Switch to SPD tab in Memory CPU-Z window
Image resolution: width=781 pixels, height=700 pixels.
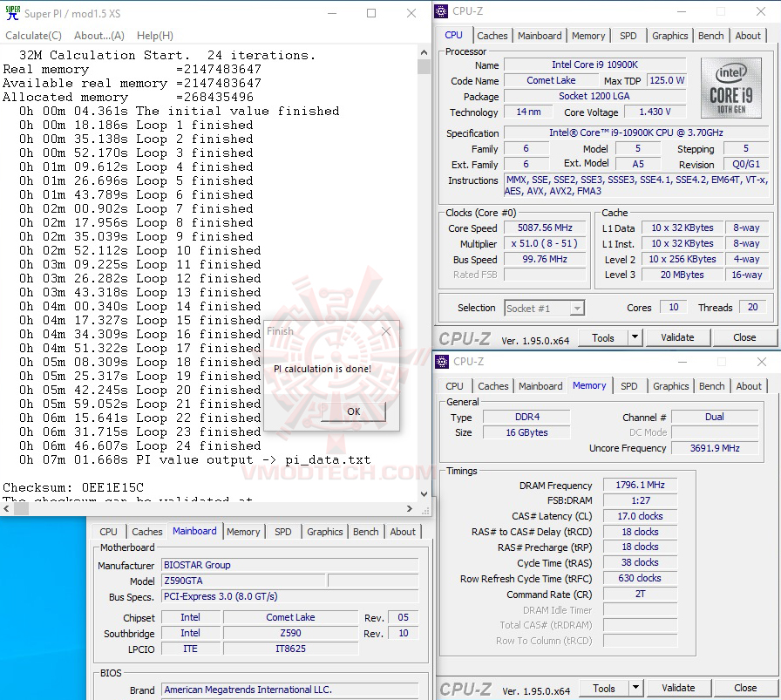click(x=628, y=386)
